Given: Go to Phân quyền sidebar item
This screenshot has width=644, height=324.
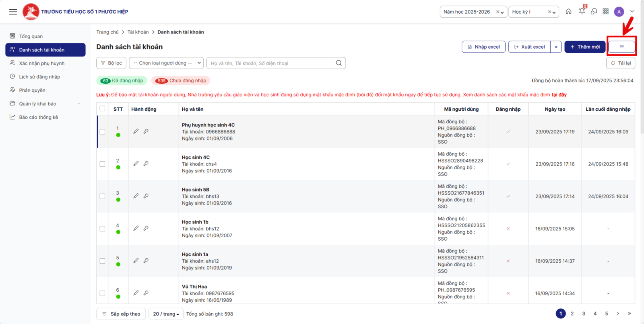Looking at the screenshot, I should coord(32,90).
